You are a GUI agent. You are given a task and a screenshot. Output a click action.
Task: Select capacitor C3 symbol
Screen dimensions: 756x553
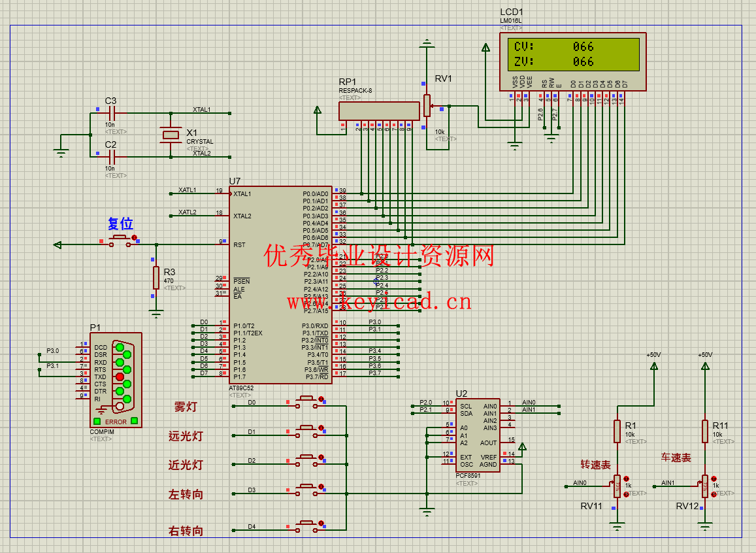pos(111,113)
